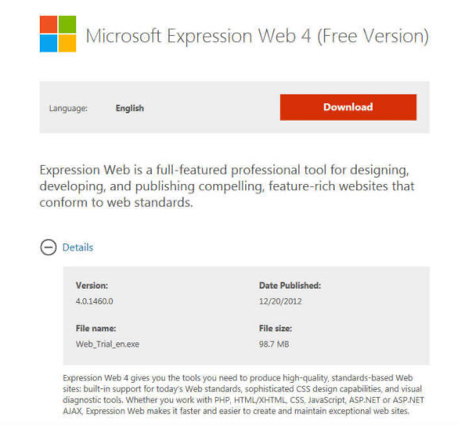Click the file name Web_Trial_en.exe

pos(107,344)
